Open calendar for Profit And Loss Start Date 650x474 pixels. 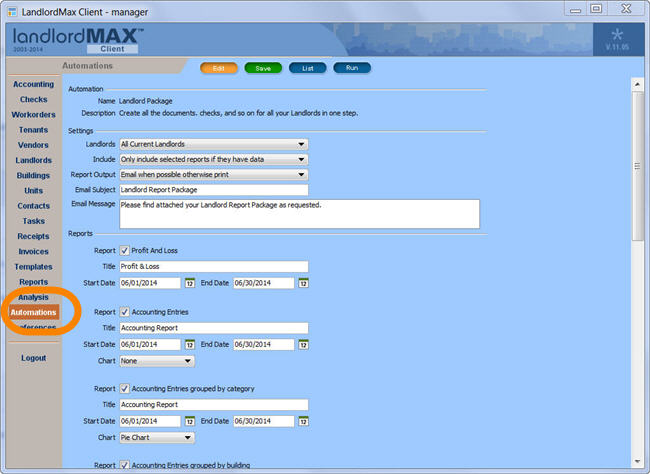[189, 283]
